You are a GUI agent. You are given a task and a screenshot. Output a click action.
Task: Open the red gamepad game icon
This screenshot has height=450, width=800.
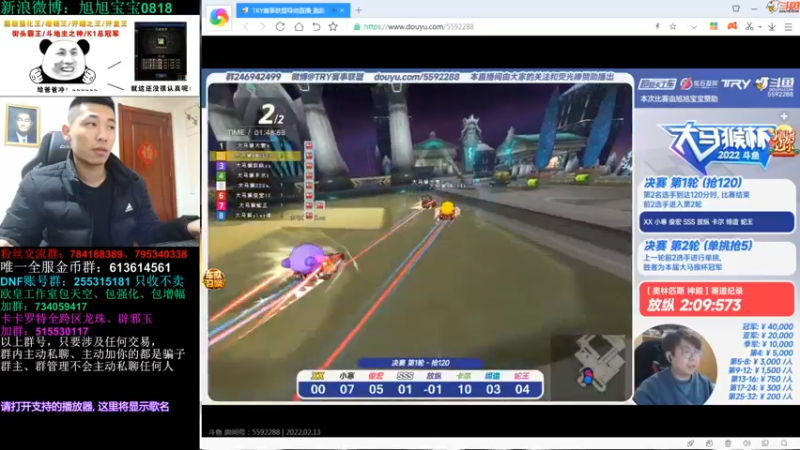pos(732,26)
